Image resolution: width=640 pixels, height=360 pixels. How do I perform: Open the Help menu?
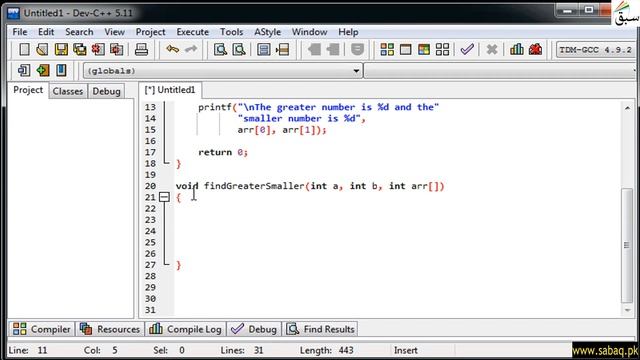tap(348, 32)
